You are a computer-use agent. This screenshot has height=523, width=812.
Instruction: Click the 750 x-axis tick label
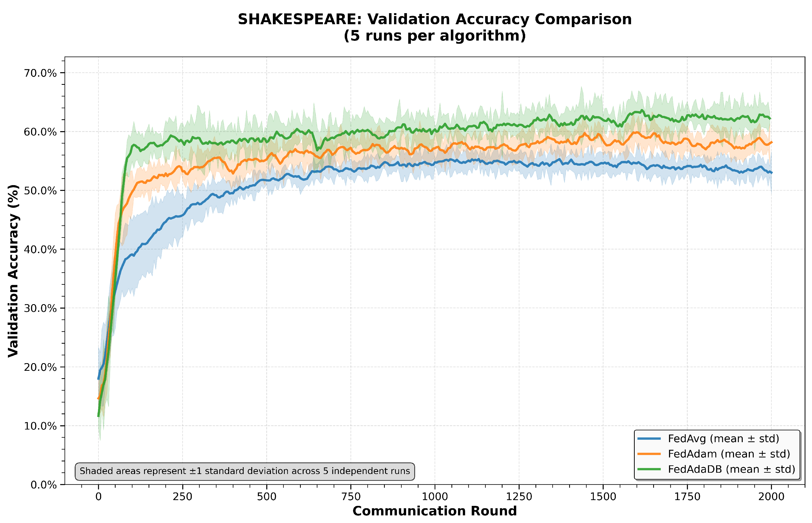[x=351, y=497]
